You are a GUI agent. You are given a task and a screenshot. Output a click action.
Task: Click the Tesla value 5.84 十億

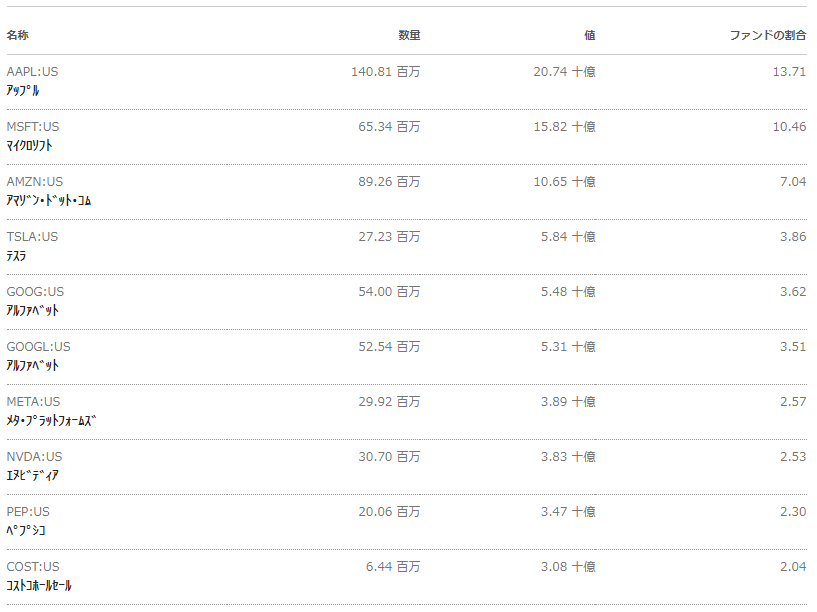pos(568,237)
